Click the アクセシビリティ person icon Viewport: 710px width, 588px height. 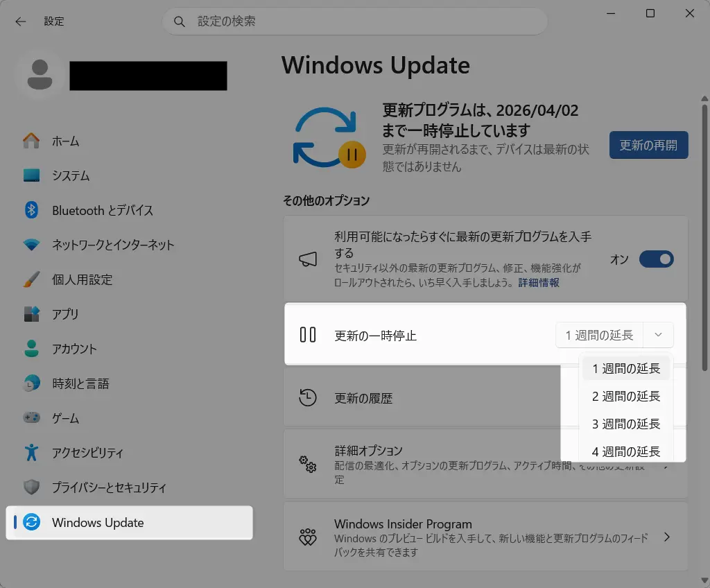click(x=31, y=453)
